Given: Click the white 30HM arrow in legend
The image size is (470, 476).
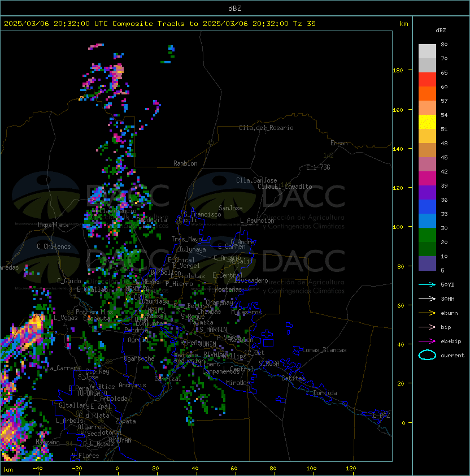Looking at the screenshot, I should [427, 298].
